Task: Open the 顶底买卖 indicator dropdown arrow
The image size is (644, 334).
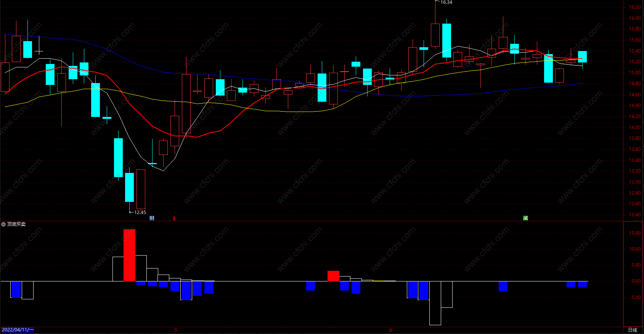Action: 3,224
